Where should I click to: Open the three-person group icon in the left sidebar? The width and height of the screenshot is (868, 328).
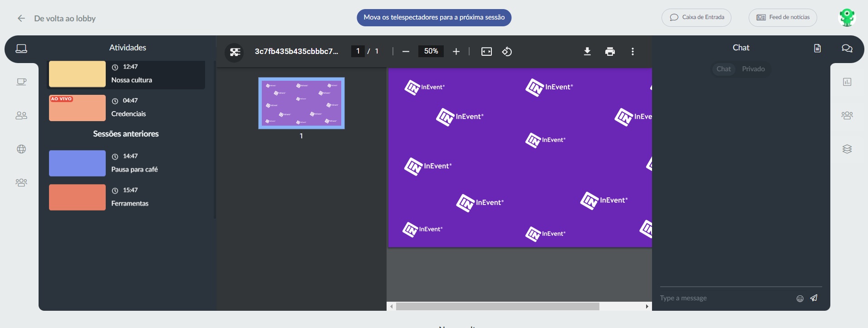21,182
